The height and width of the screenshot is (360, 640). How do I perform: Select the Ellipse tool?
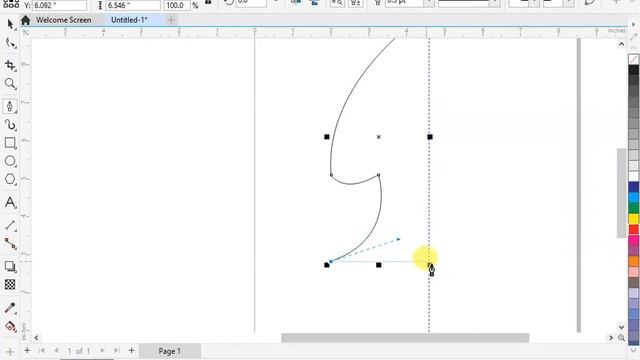[x=10, y=161]
